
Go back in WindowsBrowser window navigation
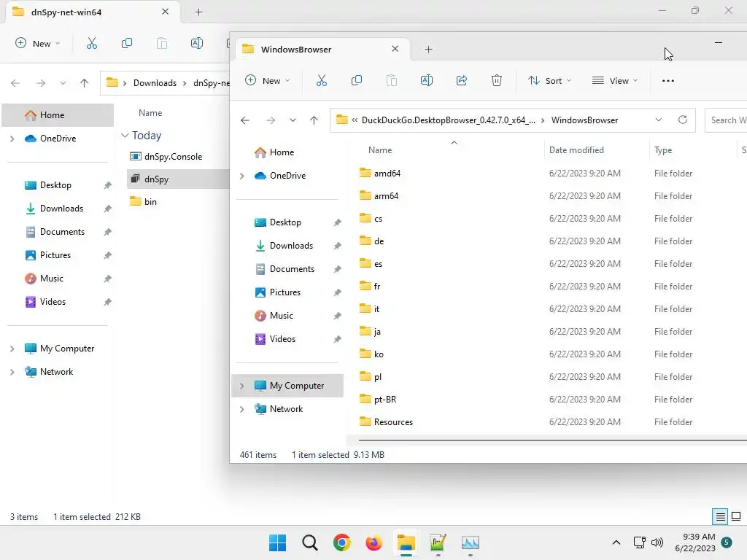click(245, 120)
